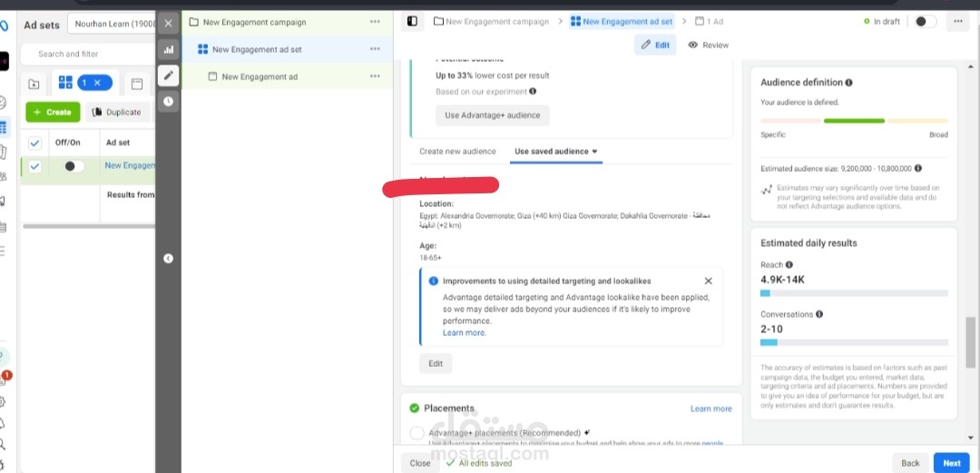Collapse the side pane with the left-arrow circle
Image resolution: width=980 pixels, height=473 pixels.
pyautogui.click(x=168, y=259)
